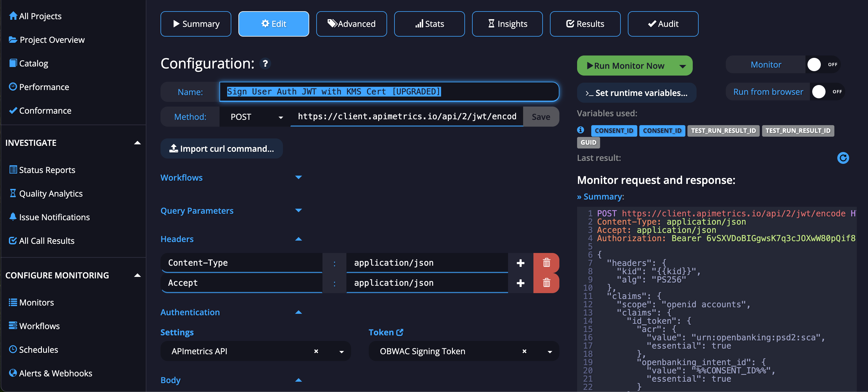
Task: Open the Insights tab
Action: coord(507,24)
